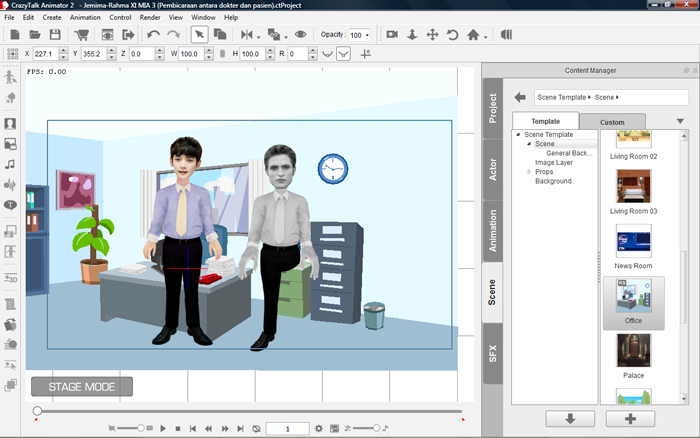Click the Export icon in toolbar
700x438 pixels.
pyautogui.click(x=127, y=35)
